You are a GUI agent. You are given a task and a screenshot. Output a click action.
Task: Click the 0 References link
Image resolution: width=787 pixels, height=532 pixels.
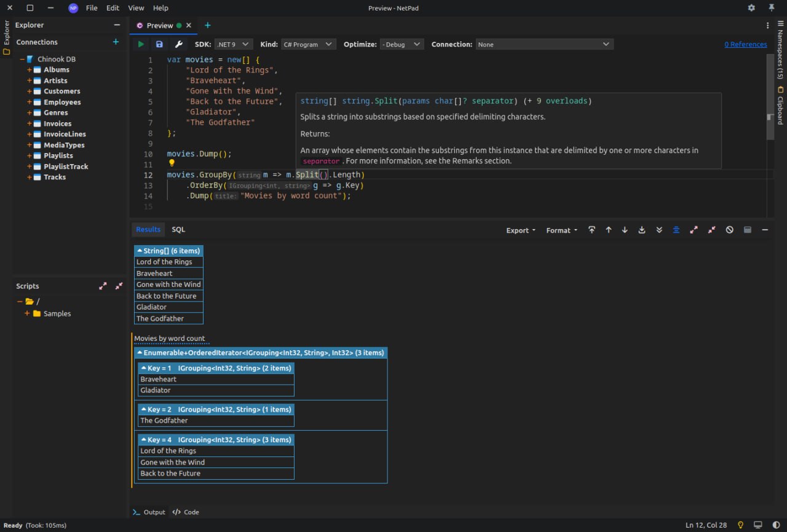pos(745,44)
